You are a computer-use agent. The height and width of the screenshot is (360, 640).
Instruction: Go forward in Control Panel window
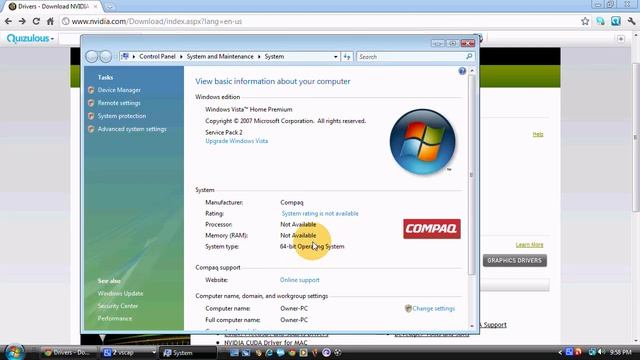click(x=106, y=56)
